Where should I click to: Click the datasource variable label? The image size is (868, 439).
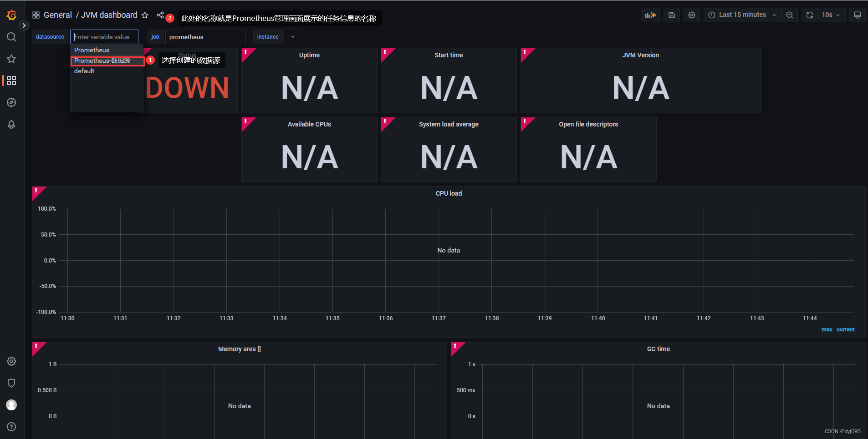[x=50, y=37]
